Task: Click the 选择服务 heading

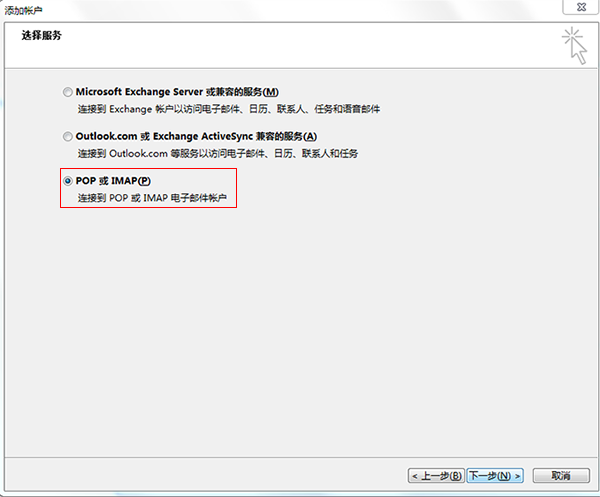Action: [x=41, y=36]
